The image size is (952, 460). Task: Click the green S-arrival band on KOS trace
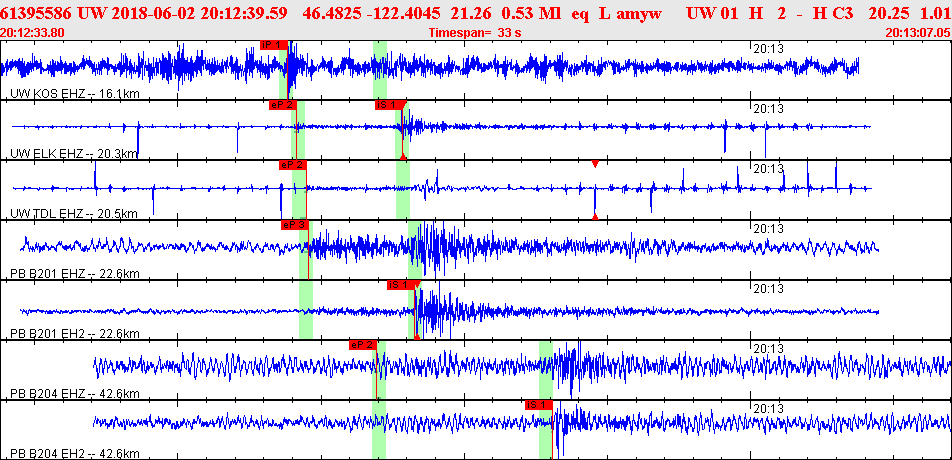tap(380, 70)
